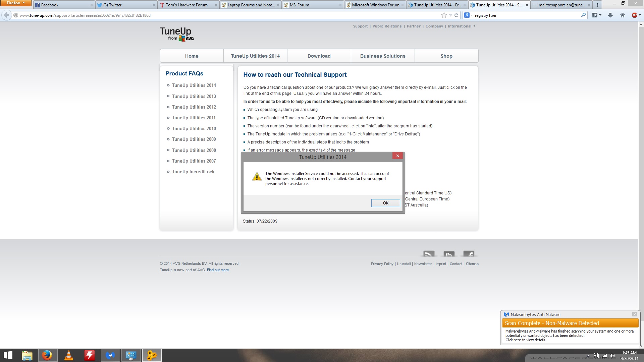Open the Windows Start button
Image resolution: width=644 pixels, height=362 pixels.
tap(8, 355)
